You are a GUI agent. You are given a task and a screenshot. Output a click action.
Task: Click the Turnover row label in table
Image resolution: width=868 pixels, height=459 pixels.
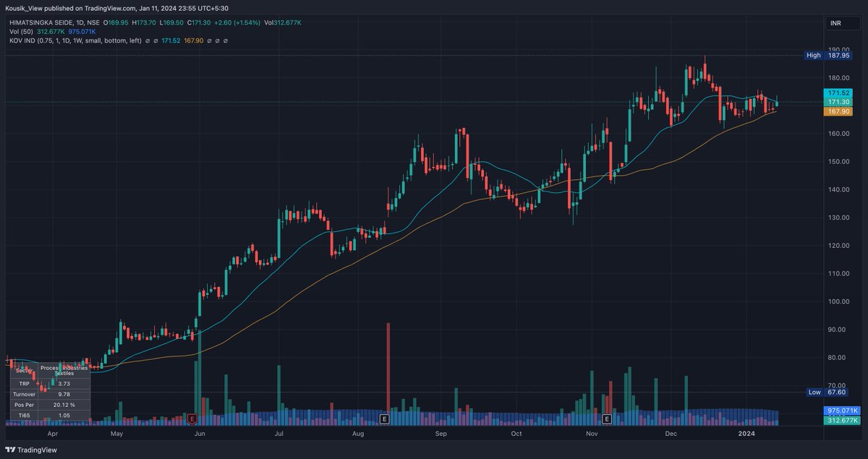click(x=25, y=394)
